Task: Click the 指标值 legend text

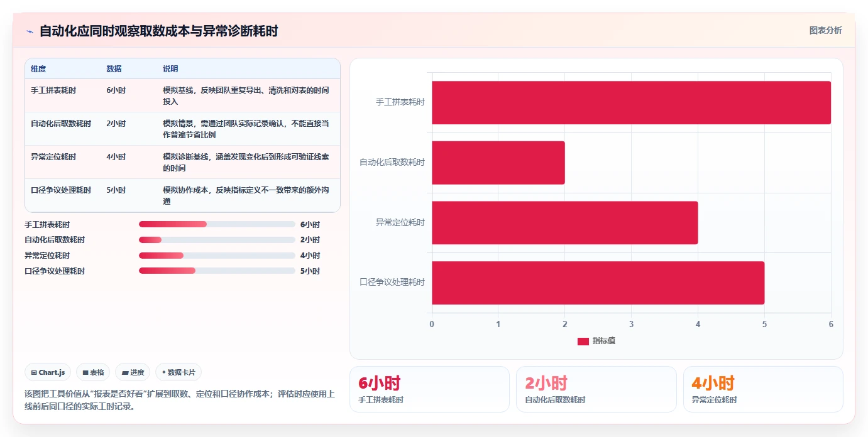Action: 604,341
